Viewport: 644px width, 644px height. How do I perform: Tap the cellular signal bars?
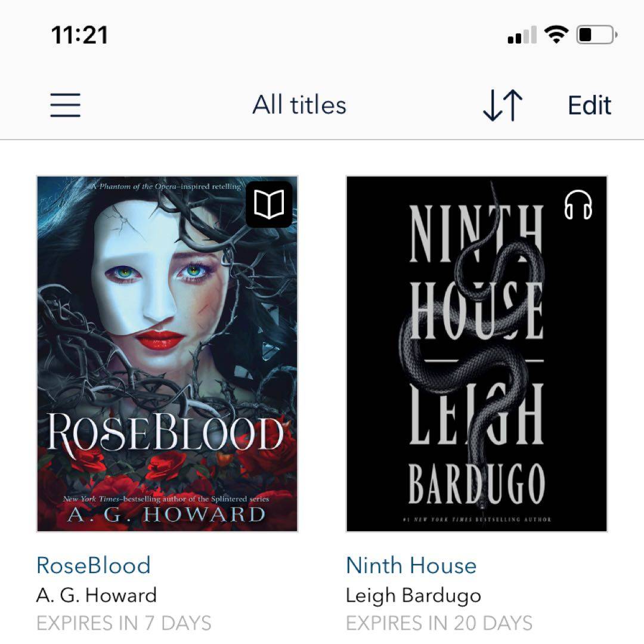522,35
